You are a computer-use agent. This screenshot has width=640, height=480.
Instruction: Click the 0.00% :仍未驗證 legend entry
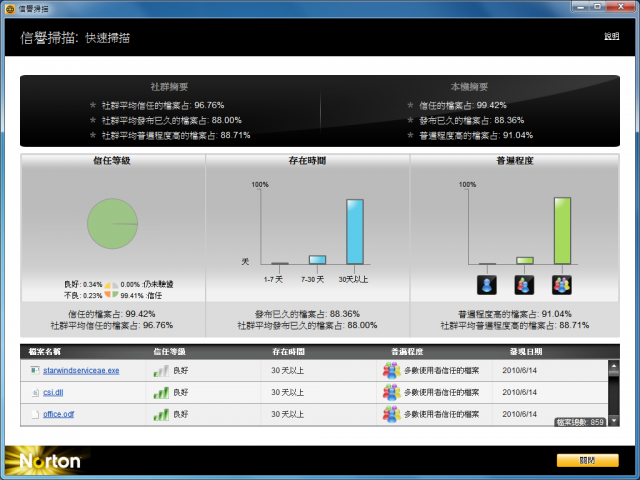click(147, 284)
